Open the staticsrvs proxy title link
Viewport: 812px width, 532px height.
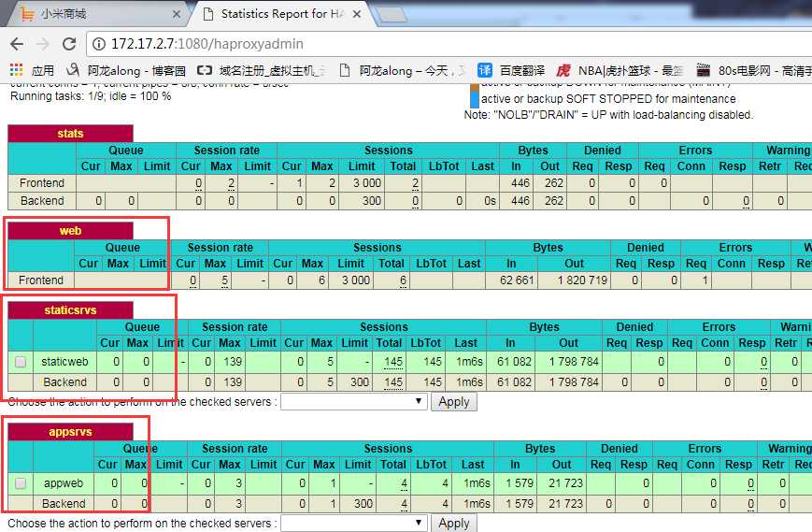(70, 310)
